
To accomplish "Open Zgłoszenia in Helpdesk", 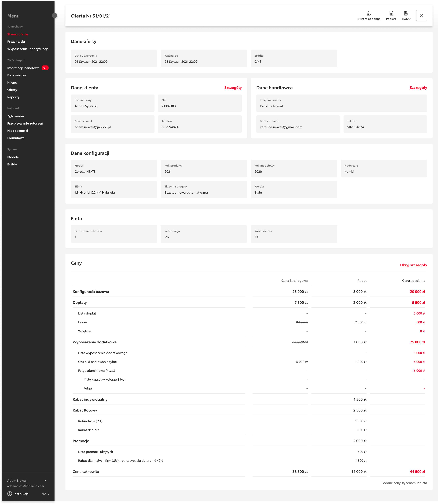I will click(15, 116).
